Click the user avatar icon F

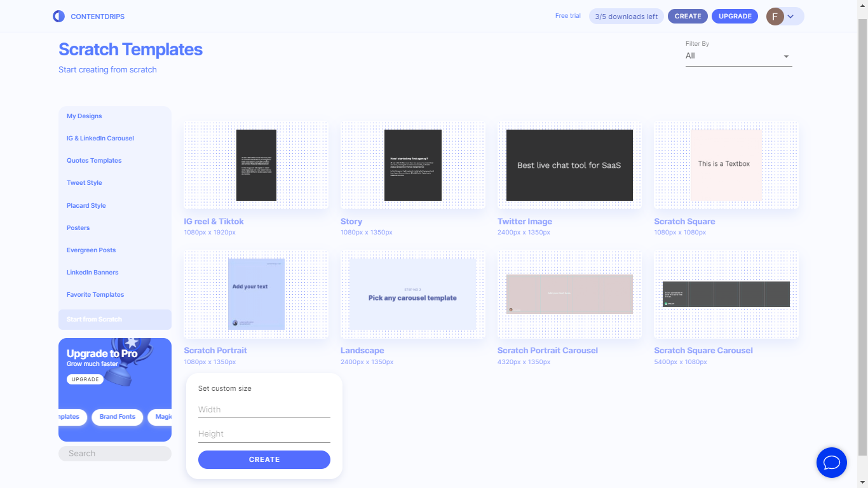775,17
